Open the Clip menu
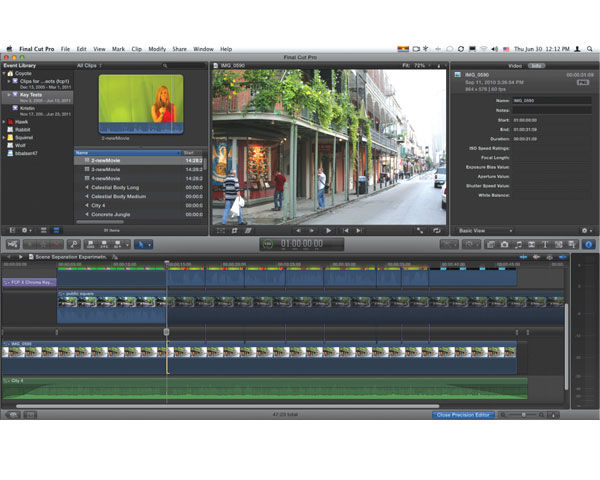600x480 pixels. point(137,49)
